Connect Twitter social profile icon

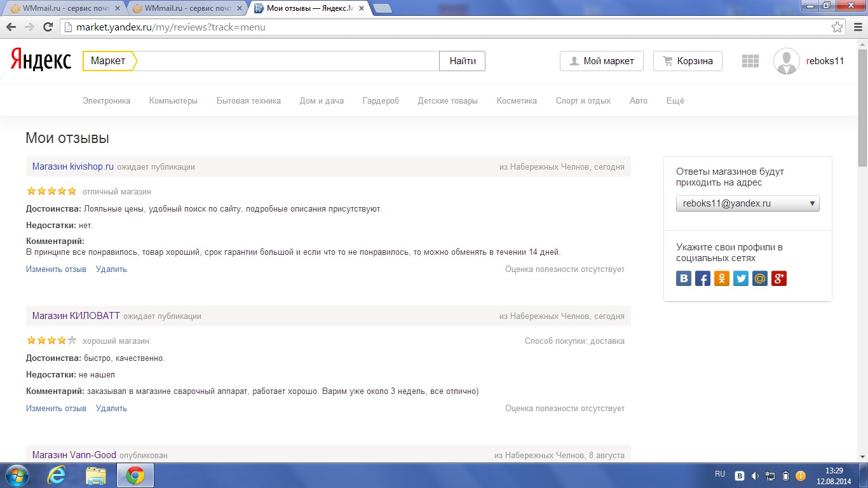pos(741,278)
